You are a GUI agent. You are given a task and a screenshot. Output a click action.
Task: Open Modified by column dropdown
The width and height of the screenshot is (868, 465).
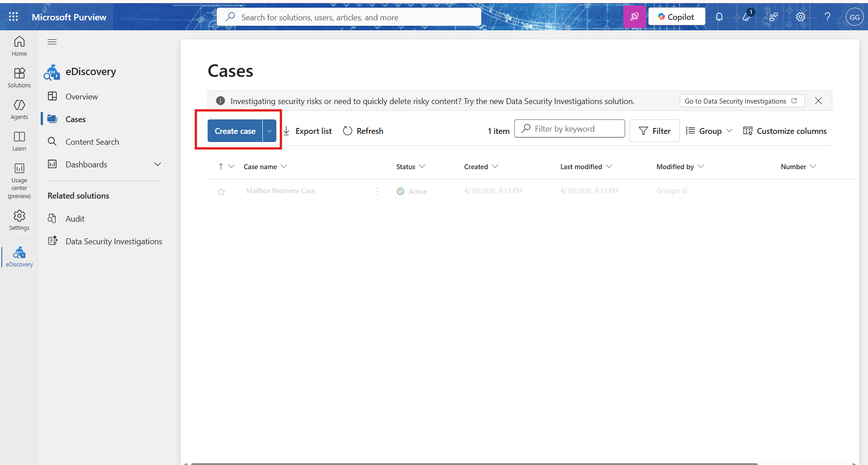pos(701,166)
